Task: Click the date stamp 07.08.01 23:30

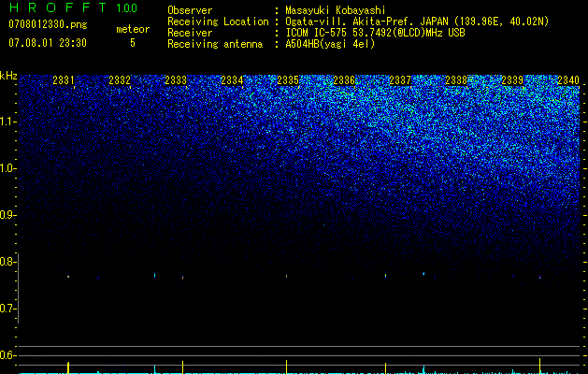Action: click(x=48, y=43)
